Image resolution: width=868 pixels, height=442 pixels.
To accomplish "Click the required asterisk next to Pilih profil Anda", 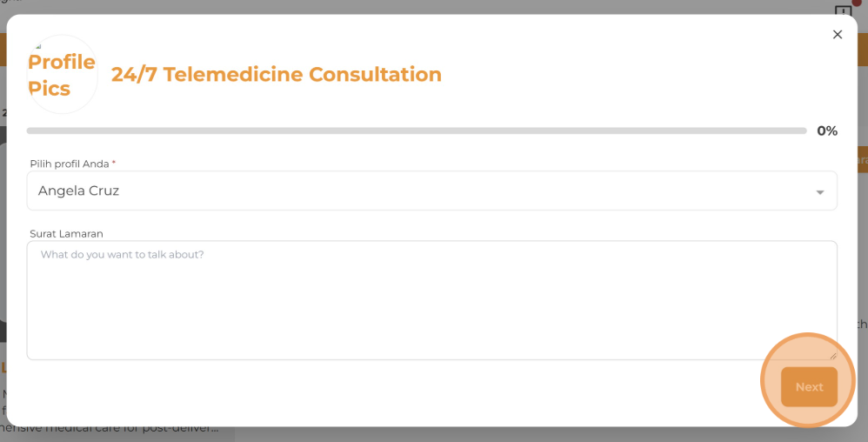I will [x=114, y=163].
